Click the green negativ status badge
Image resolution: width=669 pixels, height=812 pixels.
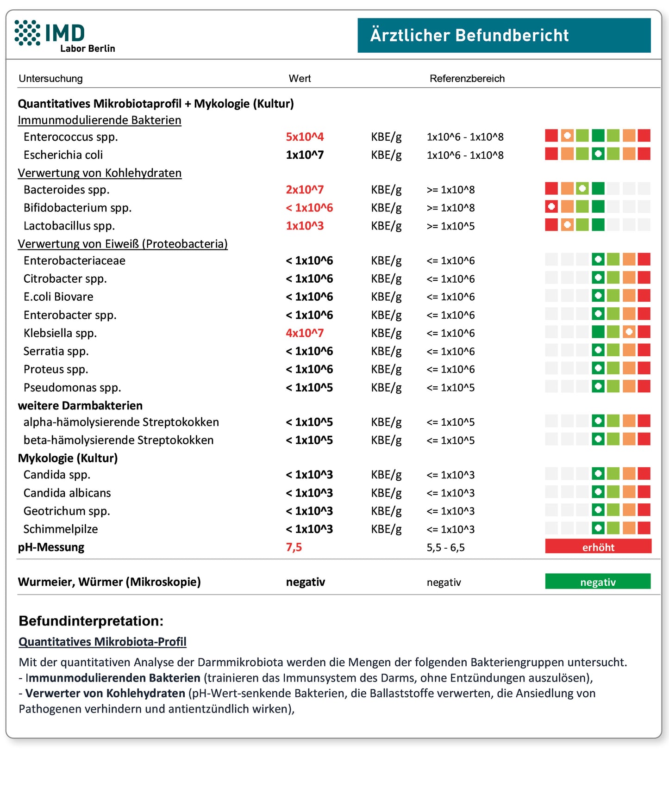click(x=598, y=582)
